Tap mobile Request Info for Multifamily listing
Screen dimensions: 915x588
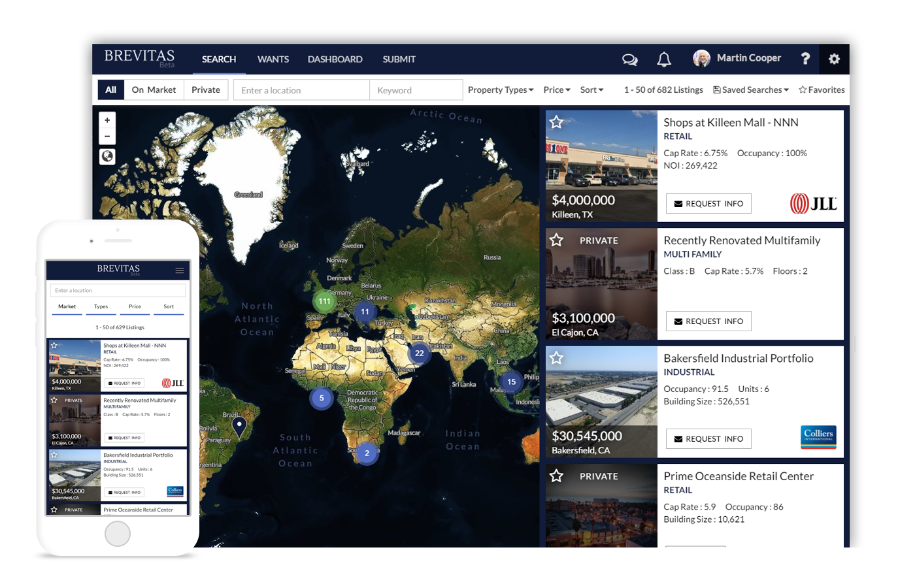click(125, 438)
